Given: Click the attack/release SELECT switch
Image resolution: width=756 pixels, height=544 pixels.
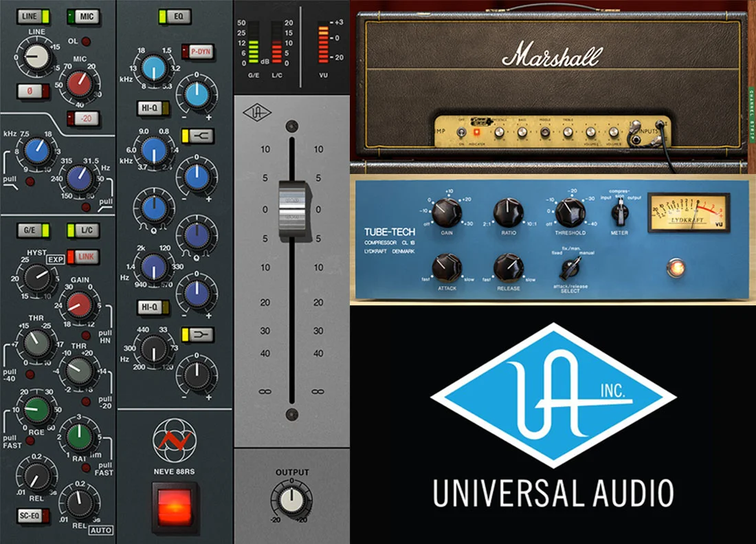Looking at the screenshot, I should coord(570,269).
